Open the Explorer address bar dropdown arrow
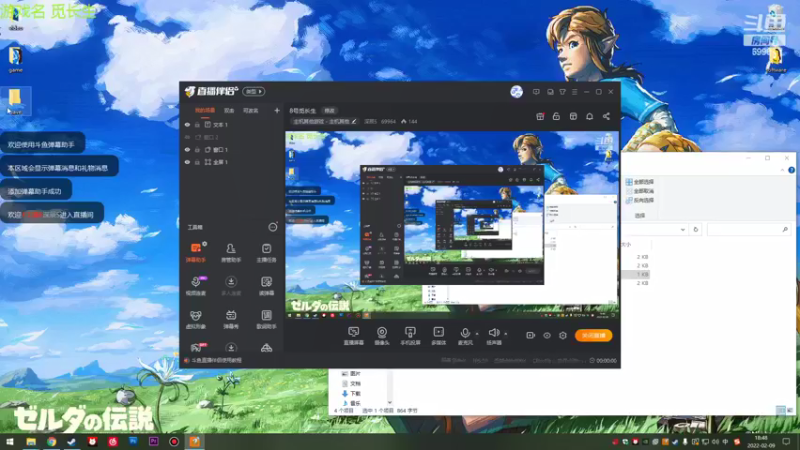Viewport: 800px width, 450px height. point(683,230)
